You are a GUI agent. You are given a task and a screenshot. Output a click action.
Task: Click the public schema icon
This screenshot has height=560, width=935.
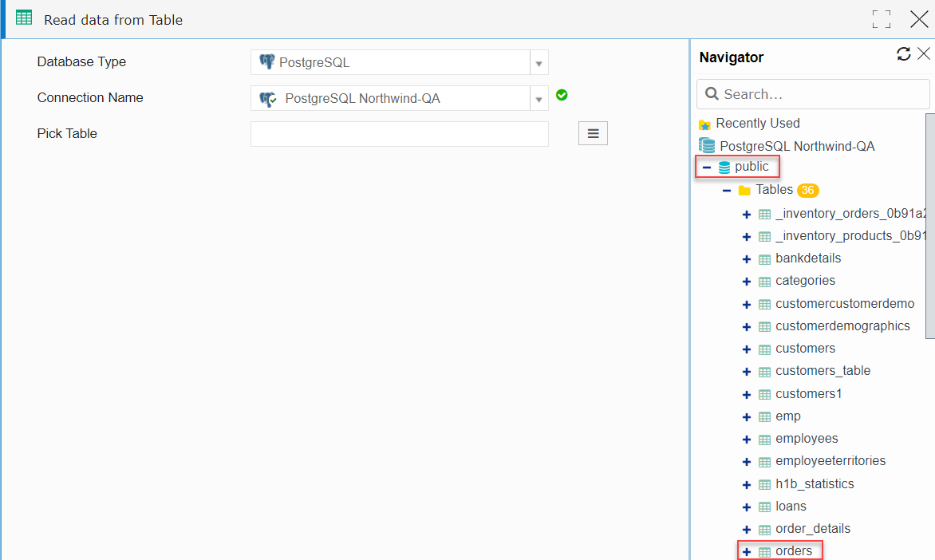(724, 168)
